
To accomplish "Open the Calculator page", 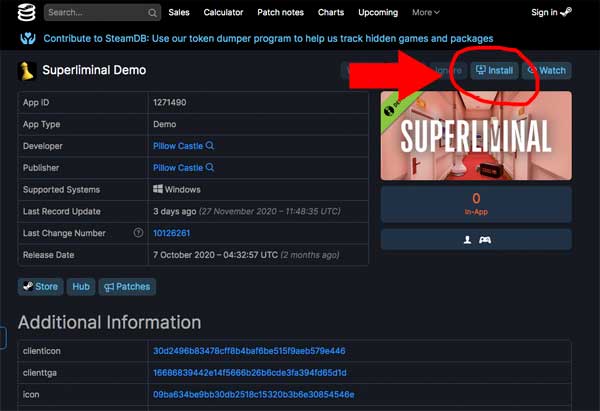I will tap(223, 13).
